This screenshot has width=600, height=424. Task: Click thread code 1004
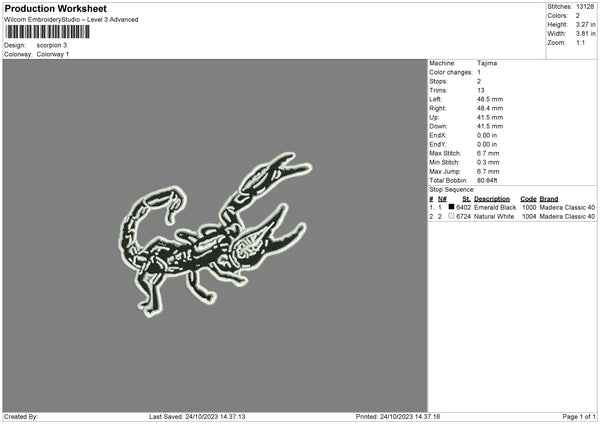529,217
